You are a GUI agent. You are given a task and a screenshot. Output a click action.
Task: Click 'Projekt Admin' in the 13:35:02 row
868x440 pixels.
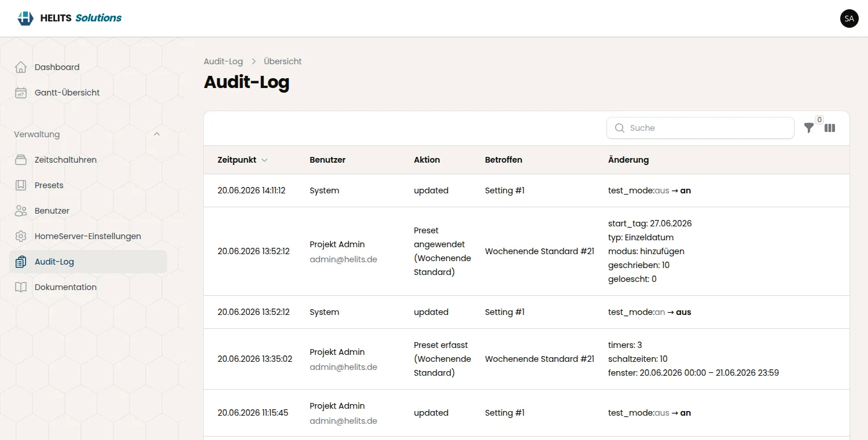tap(337, 352)
